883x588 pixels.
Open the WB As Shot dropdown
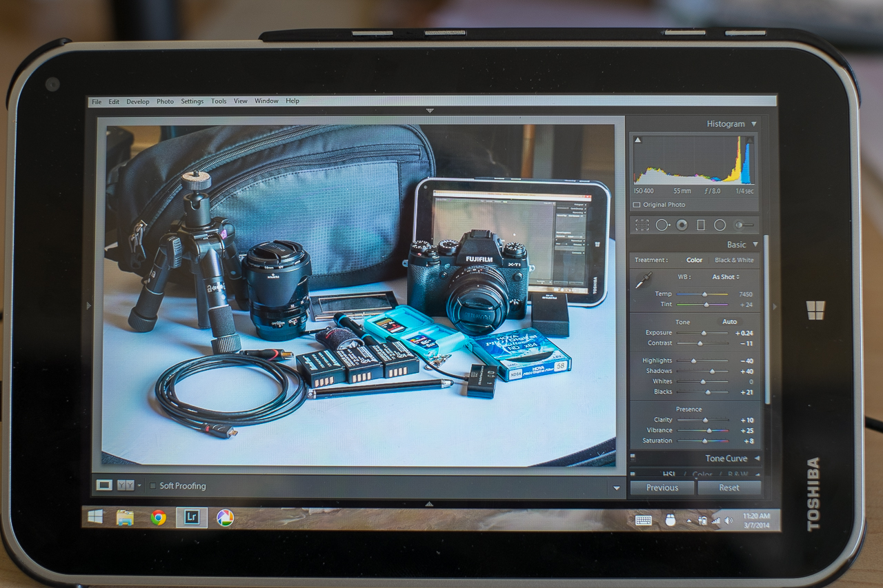pos(726,277)
